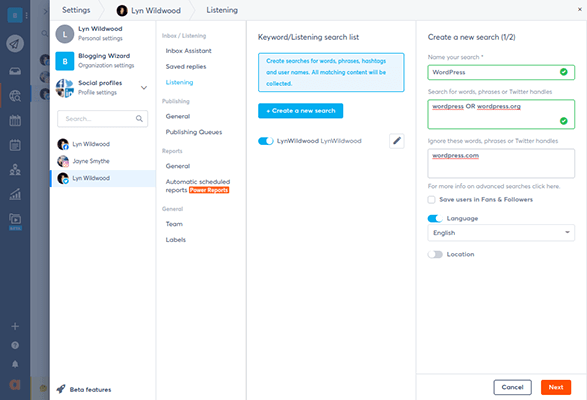The width and height of the screenshot is (587, 400).
Task: Open Publishing Queues settings
Action: 194,132
